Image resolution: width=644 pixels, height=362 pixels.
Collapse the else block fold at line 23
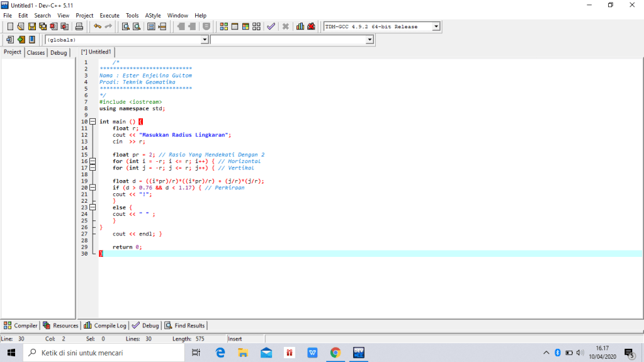point(92,207)
